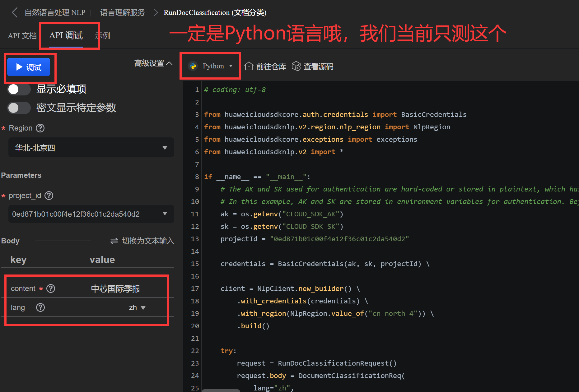Toggle the 显示必填项 switch

19,89
